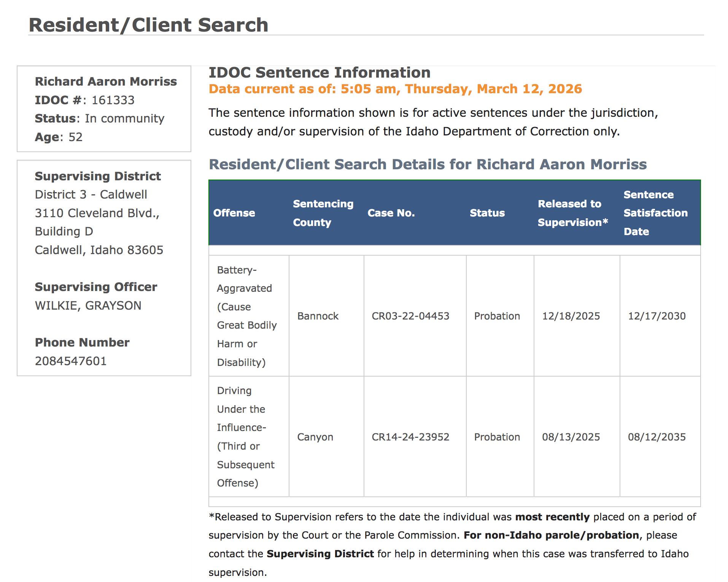Click the Offense column header
The height and width of the screenshot is (582, 728).
(x=234, y=213)
